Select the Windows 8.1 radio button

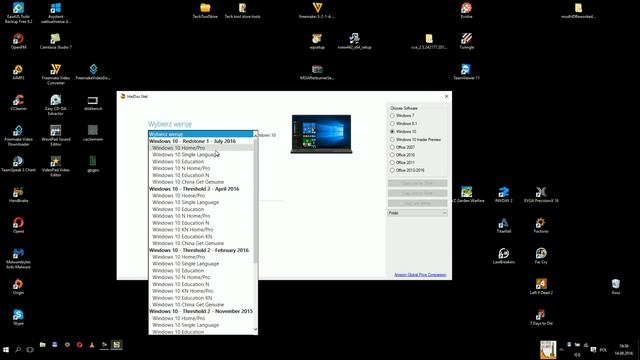(x=392, y=124)
